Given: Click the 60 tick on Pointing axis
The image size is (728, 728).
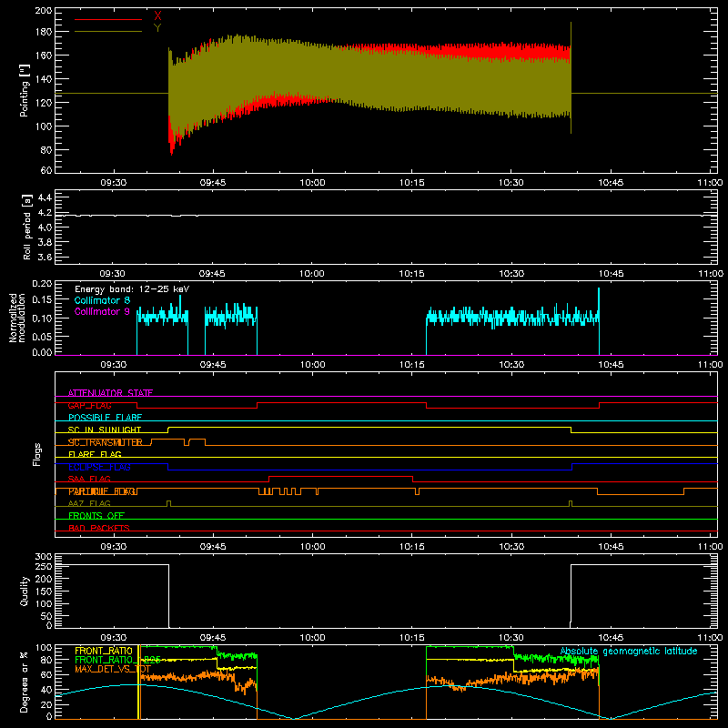Looking at the screenshot, I should (x=46, y=170).
